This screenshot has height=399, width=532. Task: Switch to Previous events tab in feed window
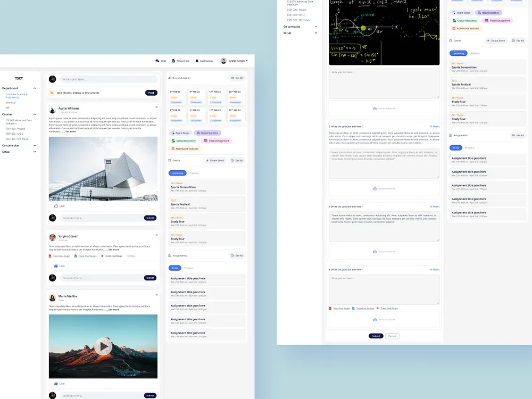[194, 173]
